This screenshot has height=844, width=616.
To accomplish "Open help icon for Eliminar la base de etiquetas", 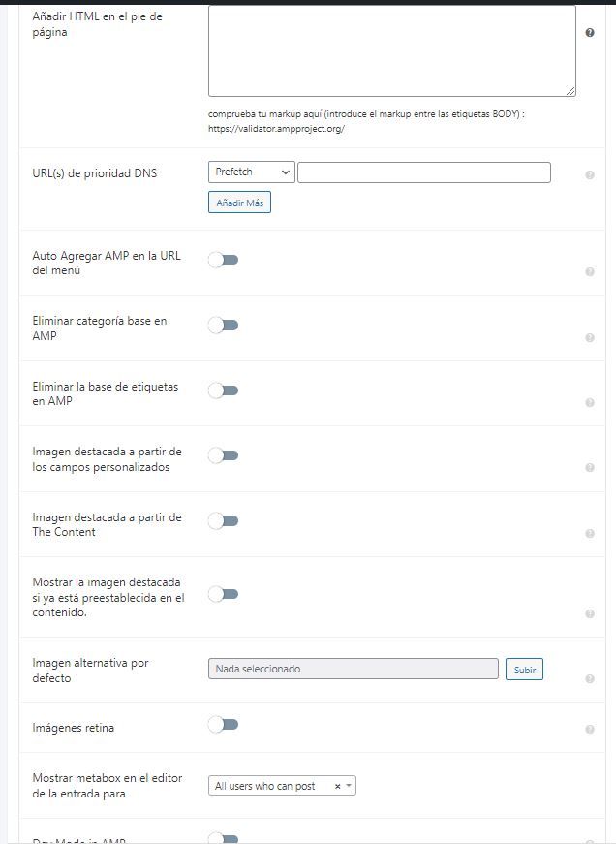I will 590,403.
